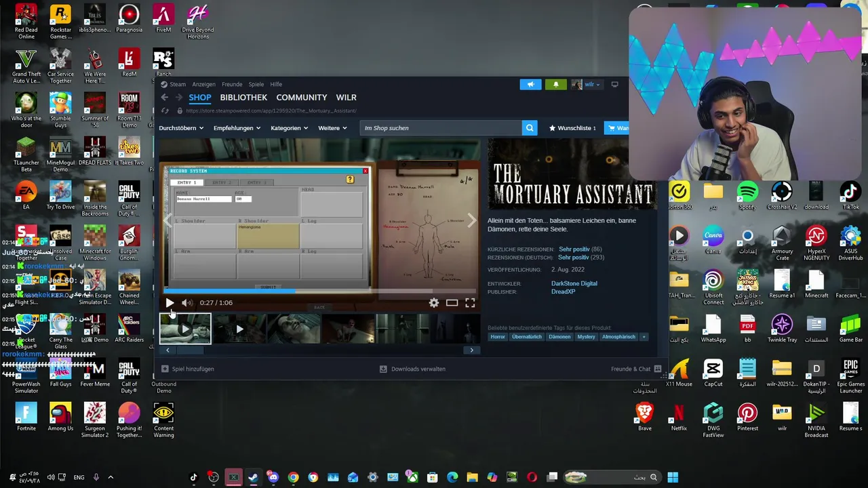Screen dimensions: 868x488
Task: Open Freunde & Chat friends icon
Action: [658, 369]
